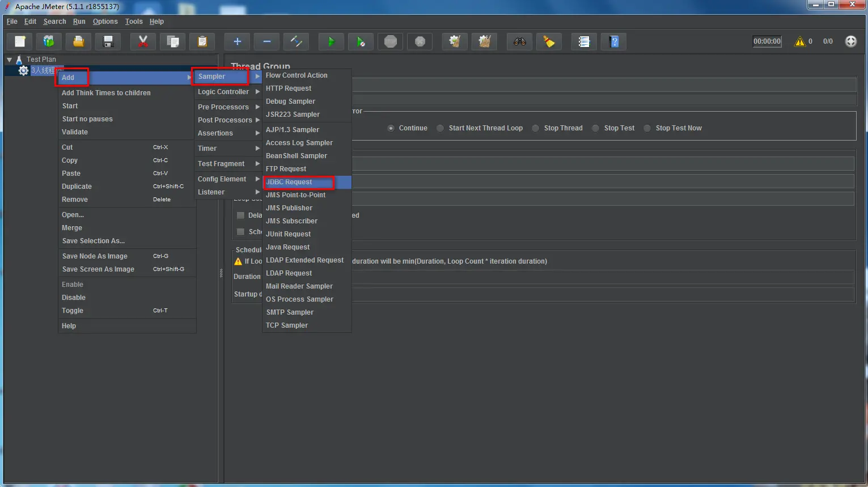Select the Stop Test Now option
Screen dimensions: 868x487
coord(647,128)
